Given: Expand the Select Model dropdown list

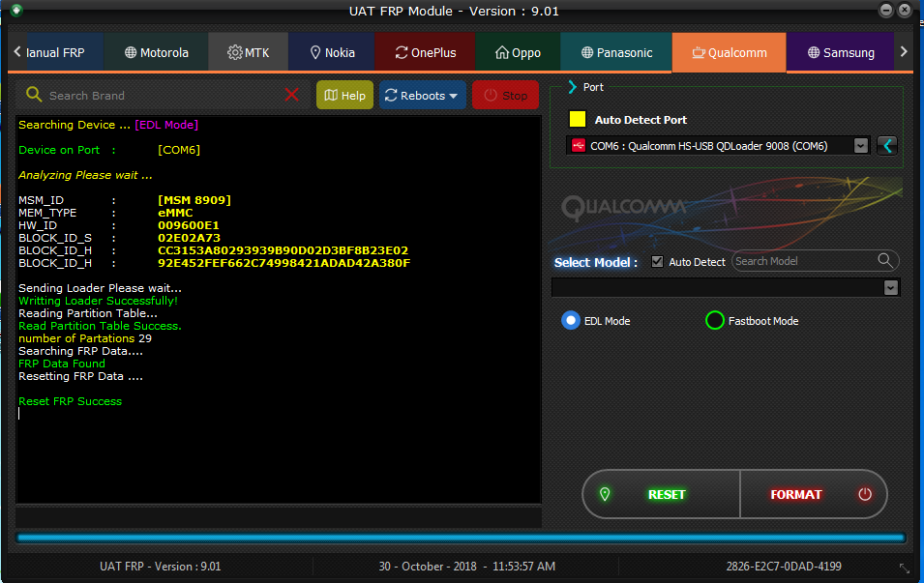Looking at the screenshot, I should click(x=890, y=288).
